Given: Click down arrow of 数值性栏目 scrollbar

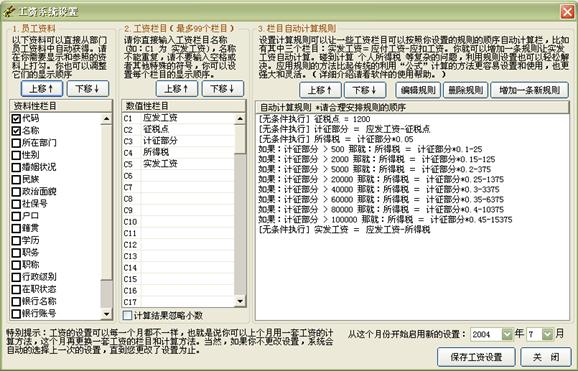Looking at the screenshot, I should pos(240,301).
